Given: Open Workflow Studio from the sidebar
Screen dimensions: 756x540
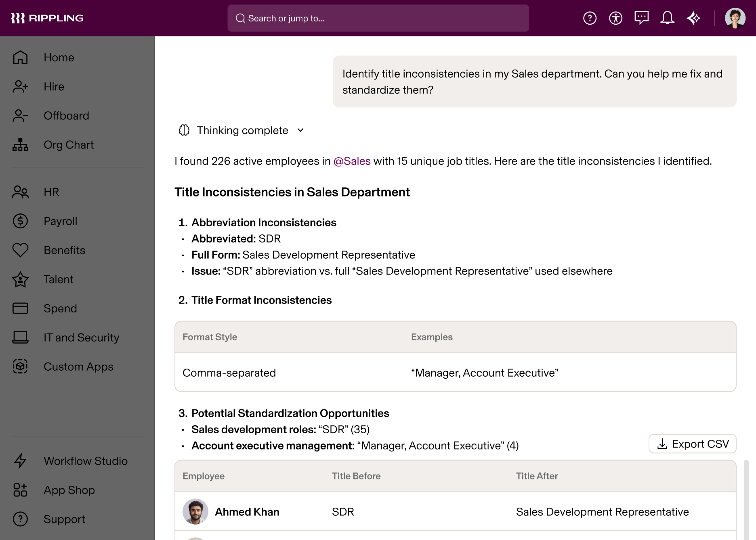Looking at the screenshot, I should click(85, 461).
